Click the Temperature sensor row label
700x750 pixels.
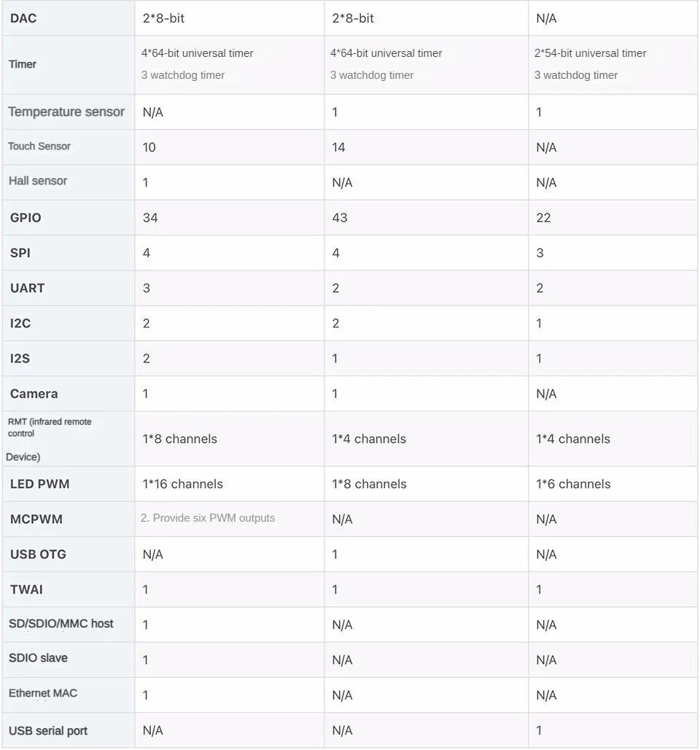66,112
